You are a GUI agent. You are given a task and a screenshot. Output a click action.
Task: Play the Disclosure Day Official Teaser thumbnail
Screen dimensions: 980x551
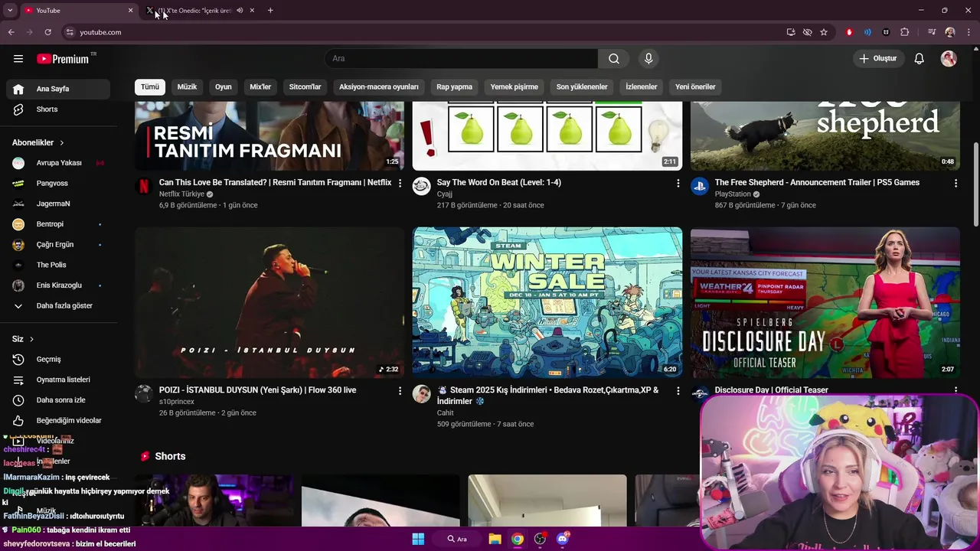[x=825, y=302]
